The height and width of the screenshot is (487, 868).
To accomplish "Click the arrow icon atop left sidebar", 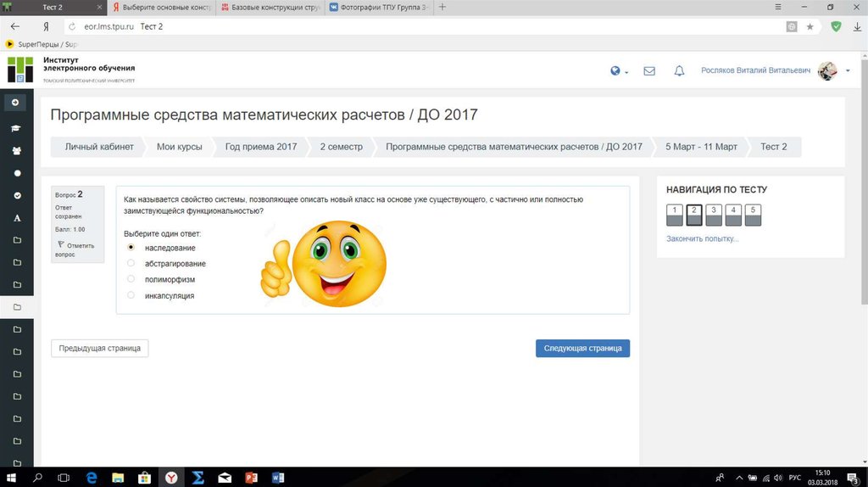I will [x=15, y=103].
